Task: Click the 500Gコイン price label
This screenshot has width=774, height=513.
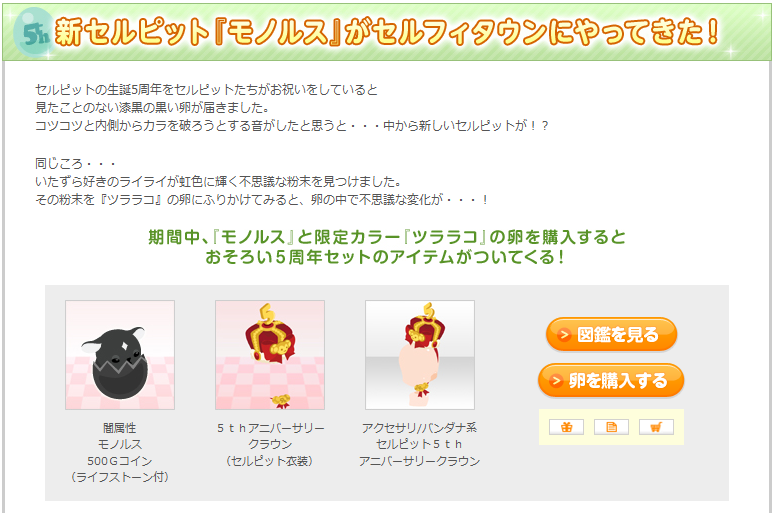Action: pos(120,461)
